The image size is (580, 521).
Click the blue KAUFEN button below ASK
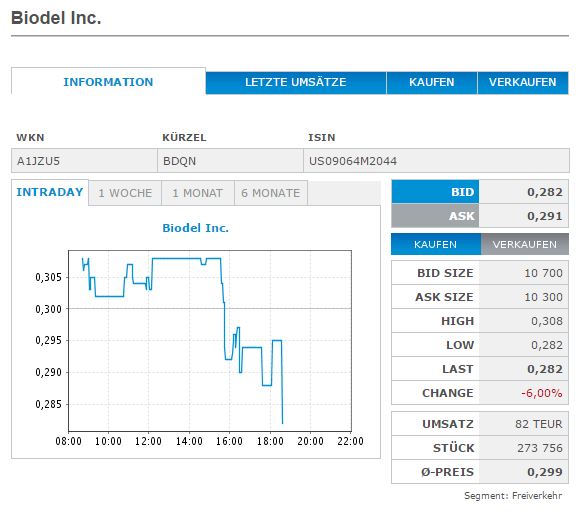point(436,244)
